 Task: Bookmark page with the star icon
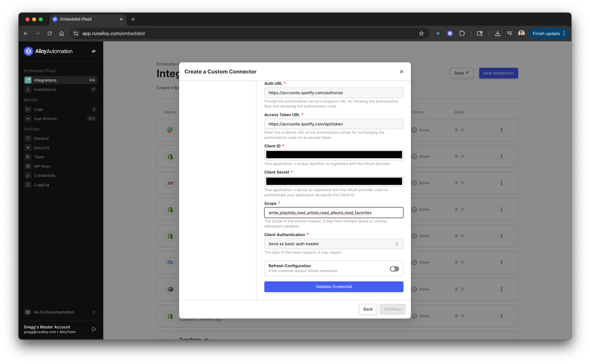[421, 33]
